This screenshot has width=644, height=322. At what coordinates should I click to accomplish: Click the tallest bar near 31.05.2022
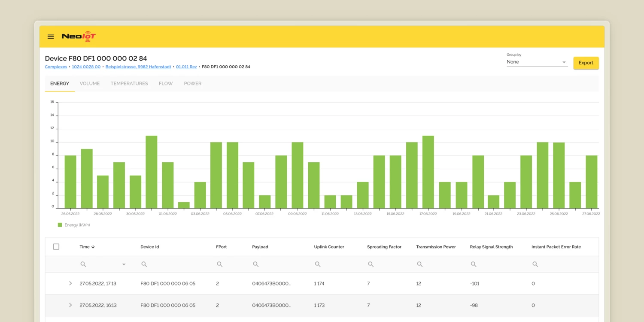pos(152,172)
